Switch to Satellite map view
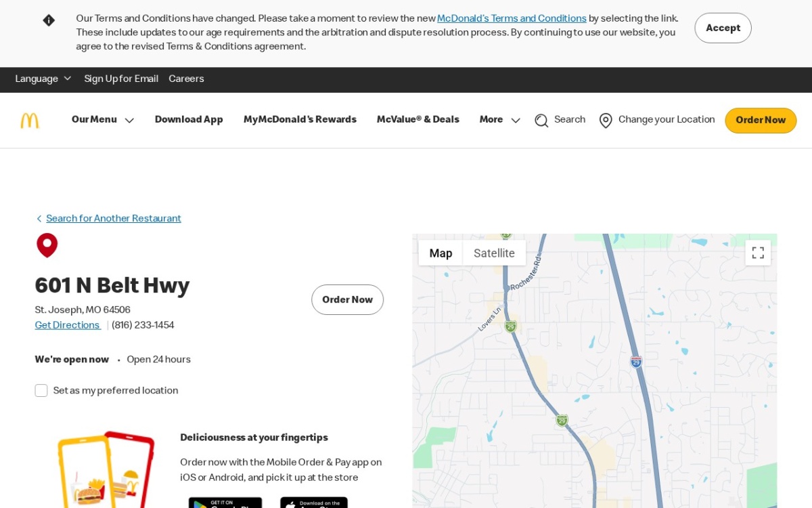Image resolution: width=812 pixels, height=508 pixels. (x=494, y=253)
